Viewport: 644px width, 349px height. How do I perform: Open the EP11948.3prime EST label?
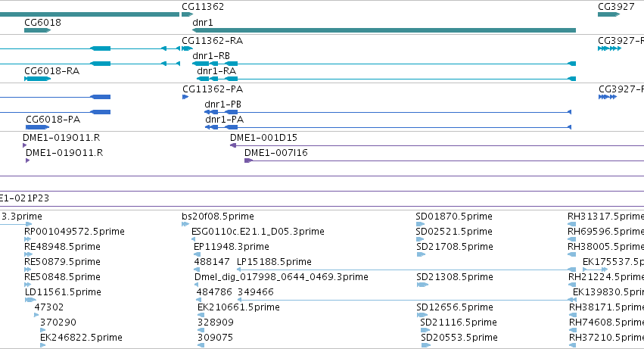[x=232, y=247]
